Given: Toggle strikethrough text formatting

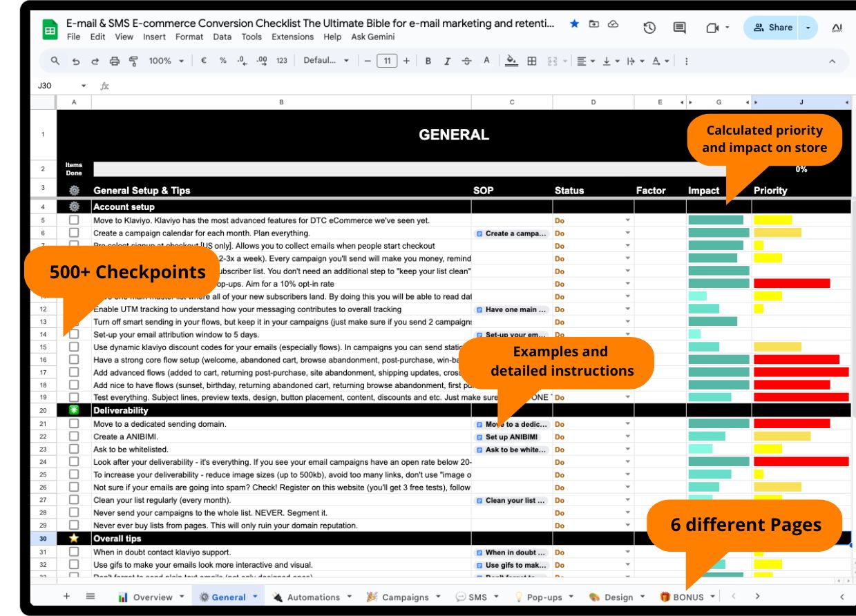Looking at the screenshot, I should pos(466,61).
